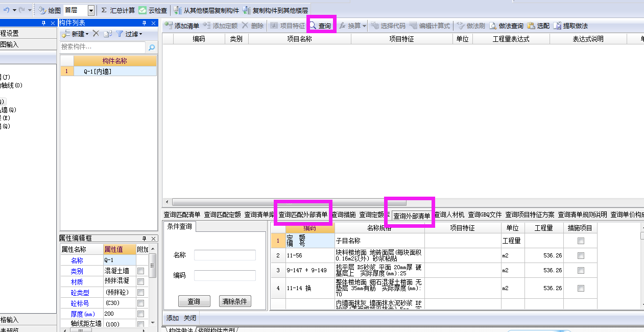Screen dimensions: 644x332
Task: Switch to 查询匹配清单 tab
Action: [x=182, y=215]
